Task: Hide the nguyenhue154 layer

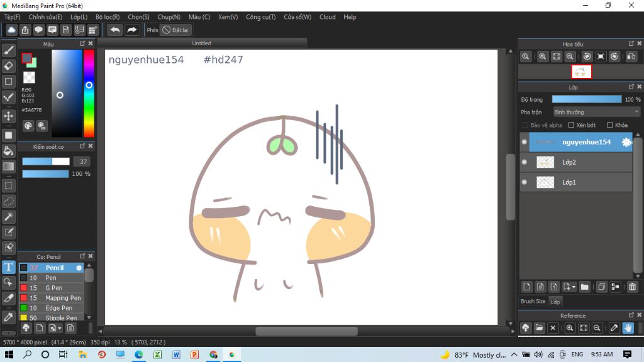Action: 525,142
